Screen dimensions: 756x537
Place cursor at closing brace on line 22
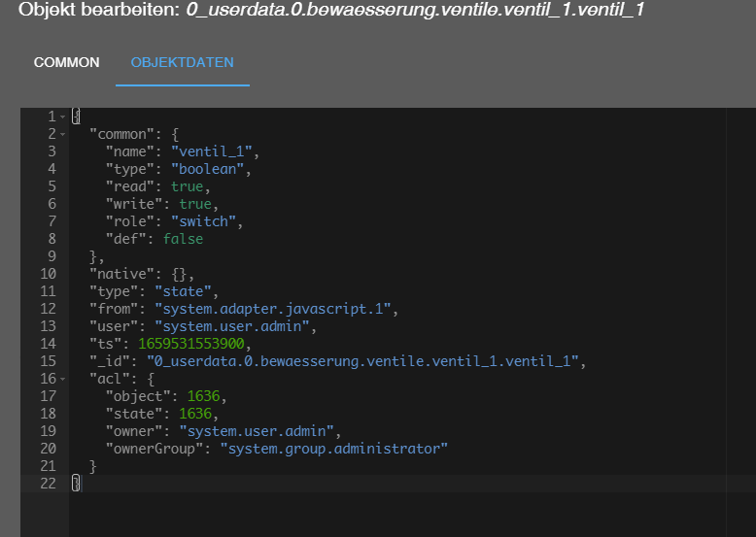tap(76, 483)
